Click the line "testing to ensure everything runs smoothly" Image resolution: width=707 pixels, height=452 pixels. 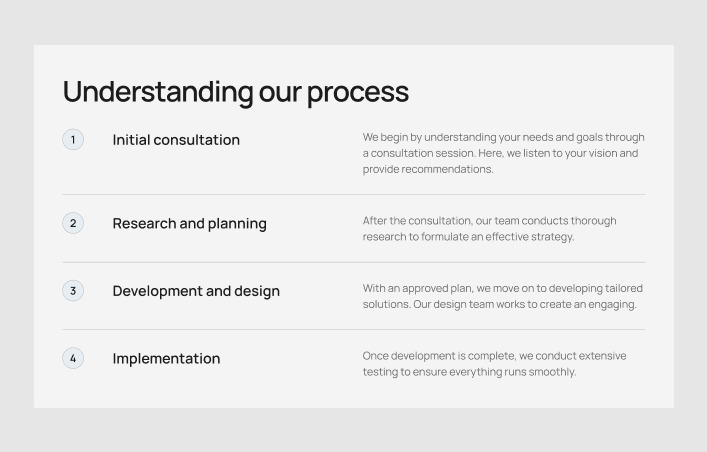pos(469,372)
